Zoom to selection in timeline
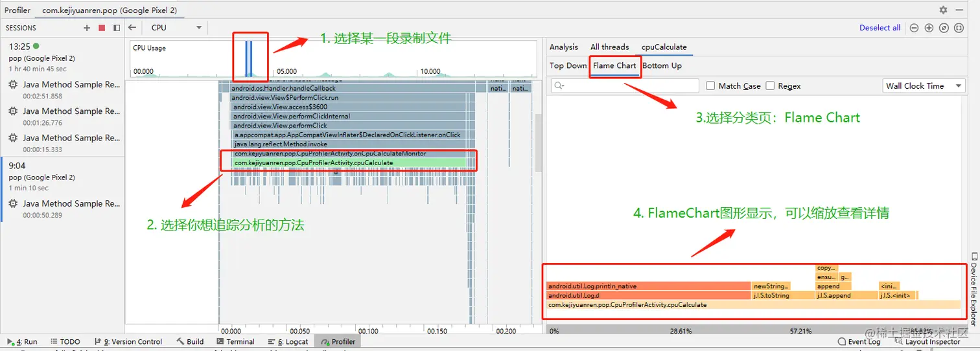Viewport: 980px width, 351px height. (x=959, y=28)
